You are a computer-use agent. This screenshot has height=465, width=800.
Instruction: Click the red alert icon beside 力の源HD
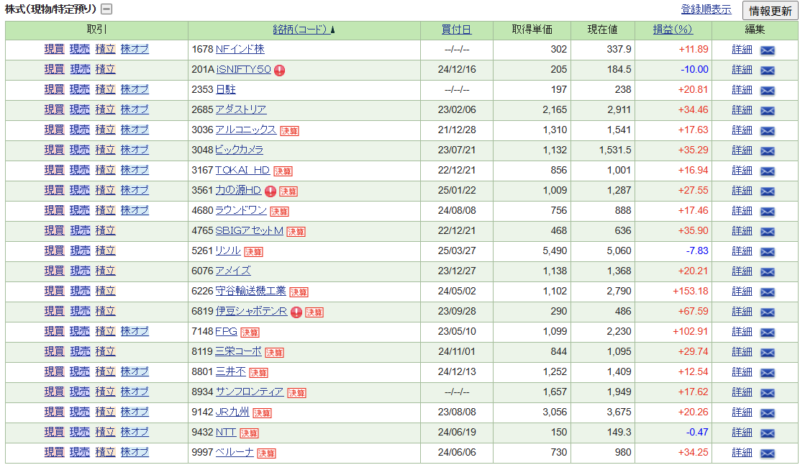[x=270, y=191]
